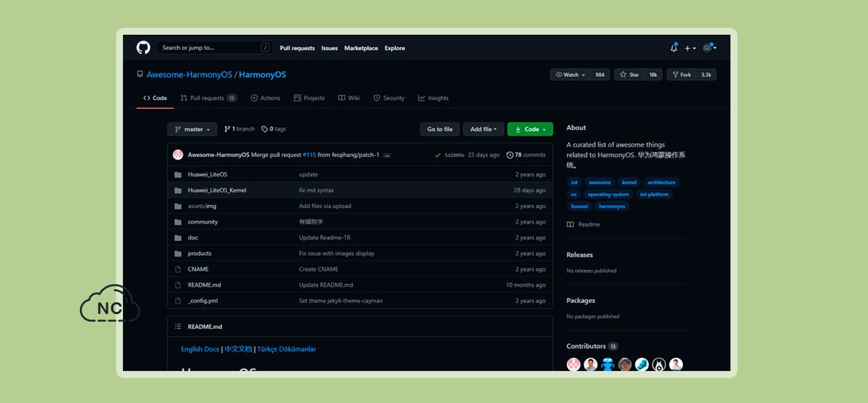Open Explore in top navigation
The height and width of the screenshot is (403, 868).
click(x=394, y=48)
